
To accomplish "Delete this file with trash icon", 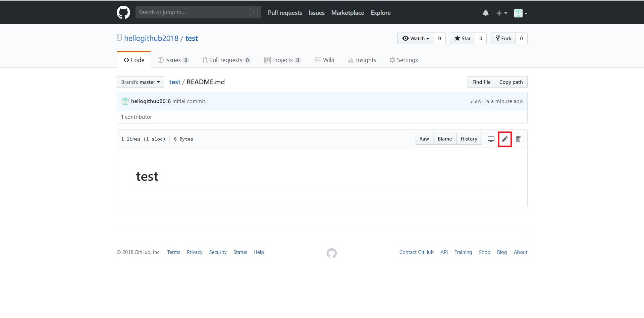I will tap(518, 139).
